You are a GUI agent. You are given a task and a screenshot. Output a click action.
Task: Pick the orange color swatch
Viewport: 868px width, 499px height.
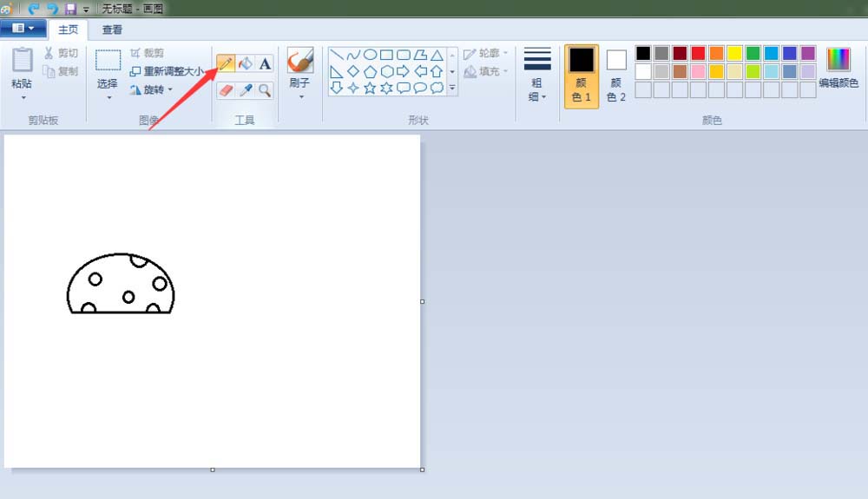click(x=716, y=53)
